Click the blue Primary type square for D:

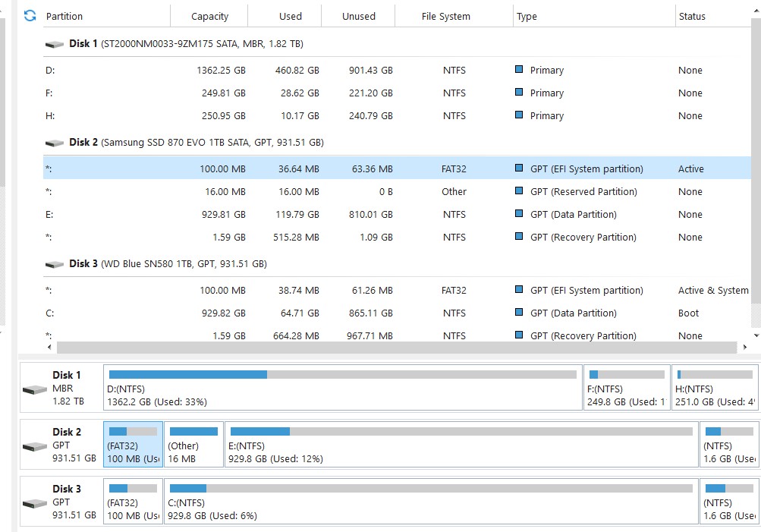click(519, 69)
